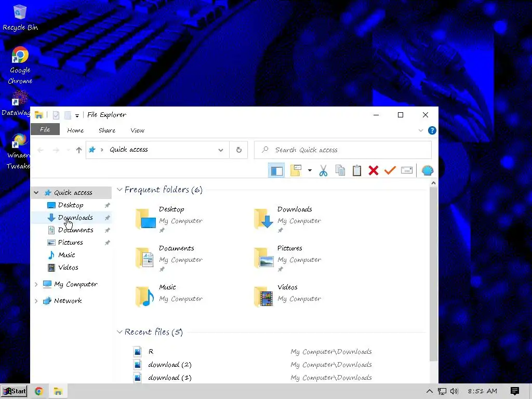Go forward with the right arrow button
The width and height of the screenshot is (532, 399).
click(56, 150)
